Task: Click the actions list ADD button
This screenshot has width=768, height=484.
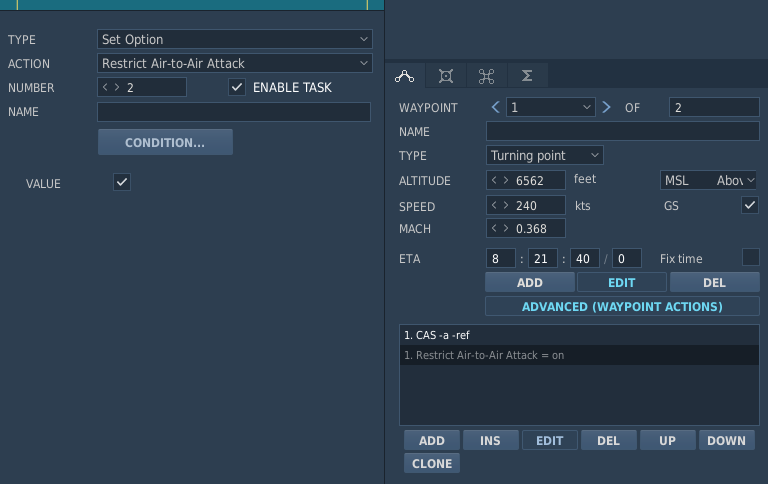Action: click(432, 440)
